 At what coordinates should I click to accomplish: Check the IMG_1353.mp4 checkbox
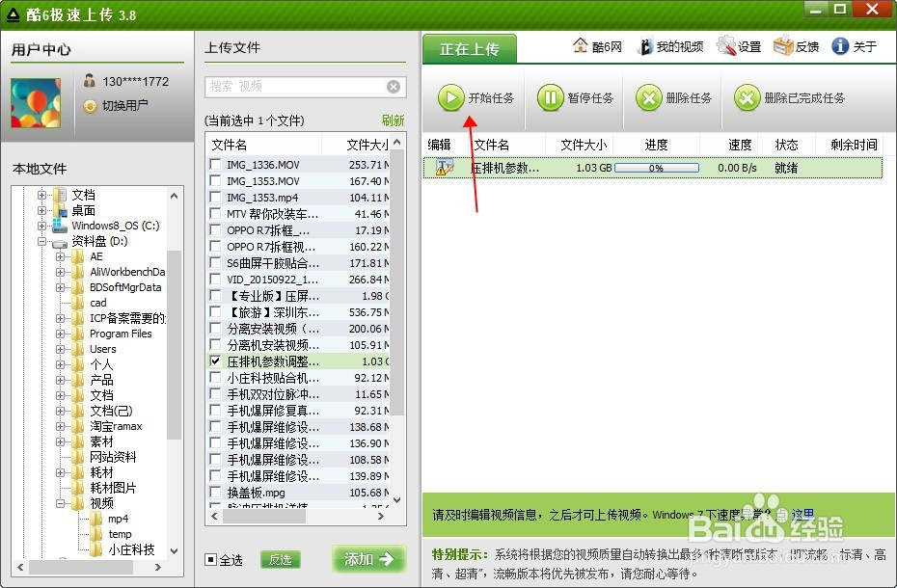click(215, 198)
